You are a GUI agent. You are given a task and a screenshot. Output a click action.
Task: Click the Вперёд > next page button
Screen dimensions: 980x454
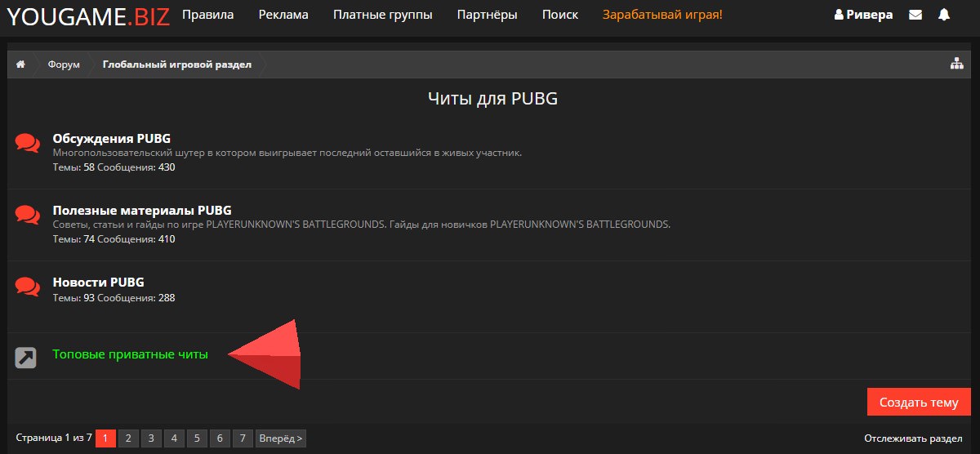click(x=281, y=438)
